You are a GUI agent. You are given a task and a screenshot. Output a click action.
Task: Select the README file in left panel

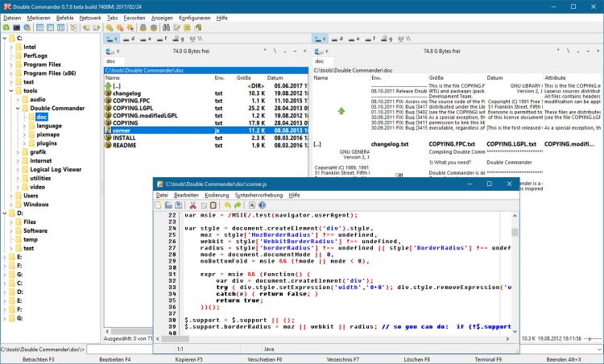(206, 145)
